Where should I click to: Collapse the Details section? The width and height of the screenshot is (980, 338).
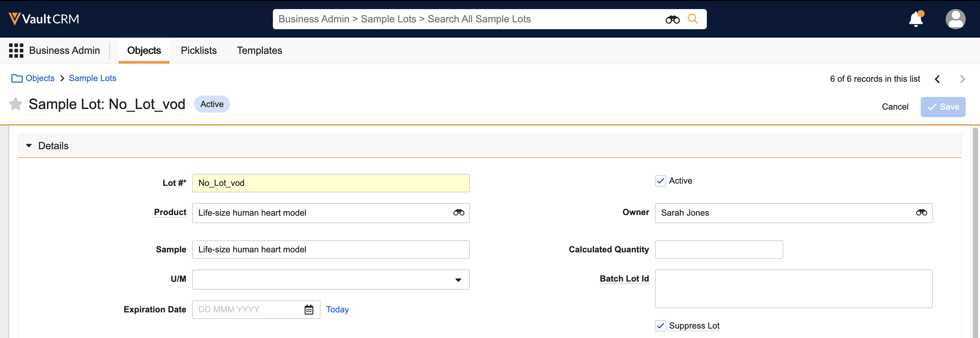click(29, 146)
